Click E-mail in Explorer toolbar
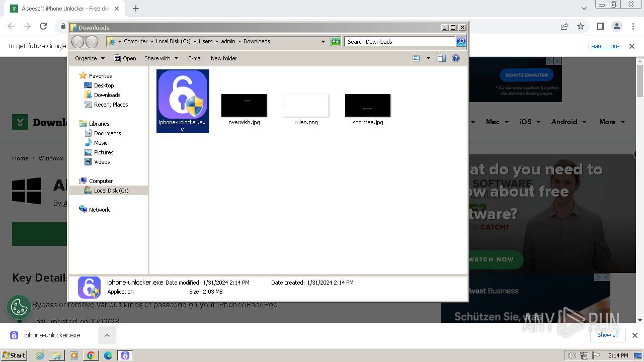Screen dimensions: 644x362 195,58
